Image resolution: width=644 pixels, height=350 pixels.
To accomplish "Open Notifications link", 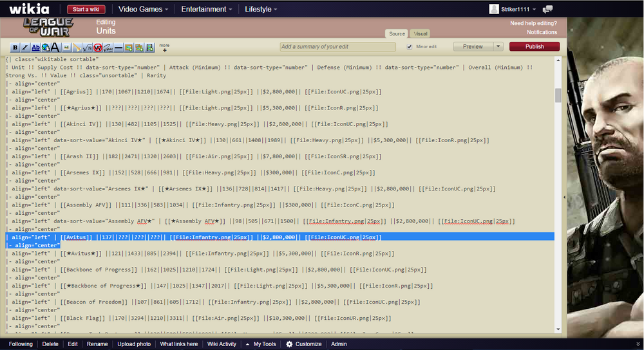I will click(542, 32).
